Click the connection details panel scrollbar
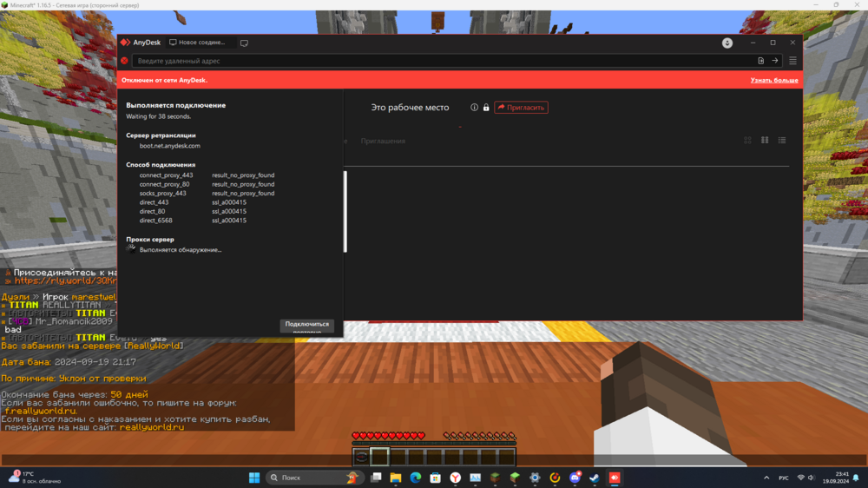 tap(345, 212)
